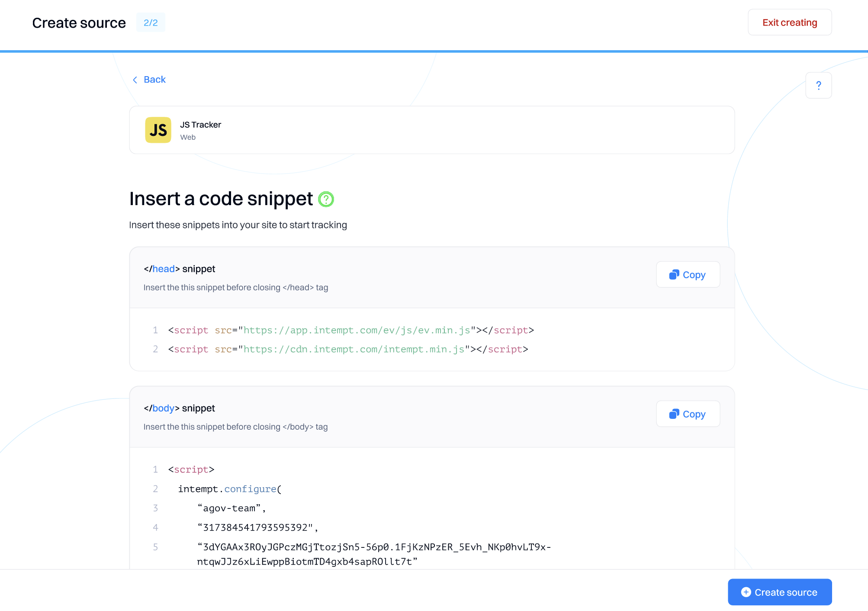Click plus icon on Create source button

point(746,592)
